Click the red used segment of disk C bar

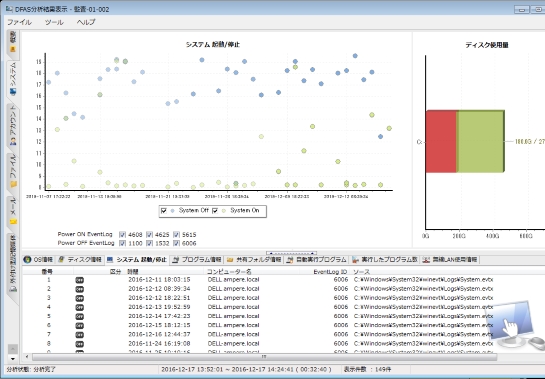pos(441,141)
